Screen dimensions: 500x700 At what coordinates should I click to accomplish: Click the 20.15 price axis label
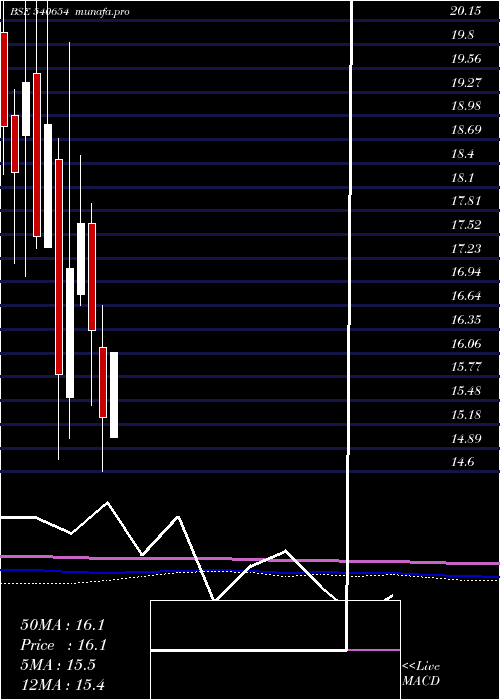tap(466, 11)
